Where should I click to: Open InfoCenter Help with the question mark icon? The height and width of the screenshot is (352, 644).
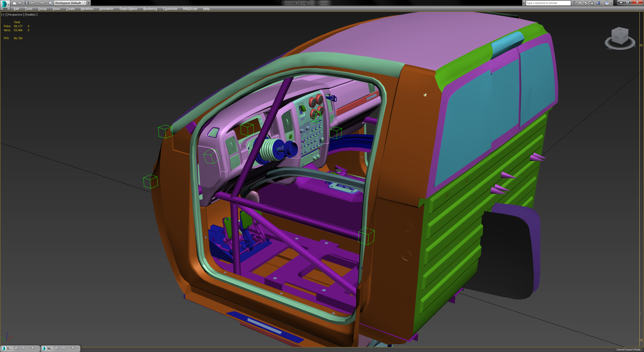[x=606, y=3]
